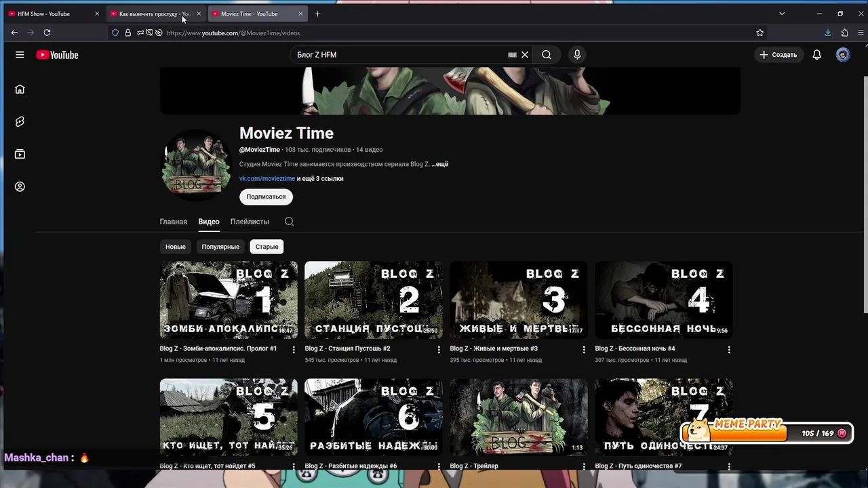
Task: Go back in browser
Action: pos(14,33)
